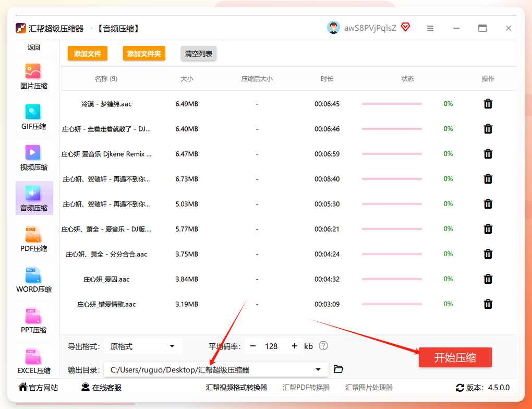Screen dimensions: 532x409
Task: Open the GIF压缩 tool
Action: point(33,117)
